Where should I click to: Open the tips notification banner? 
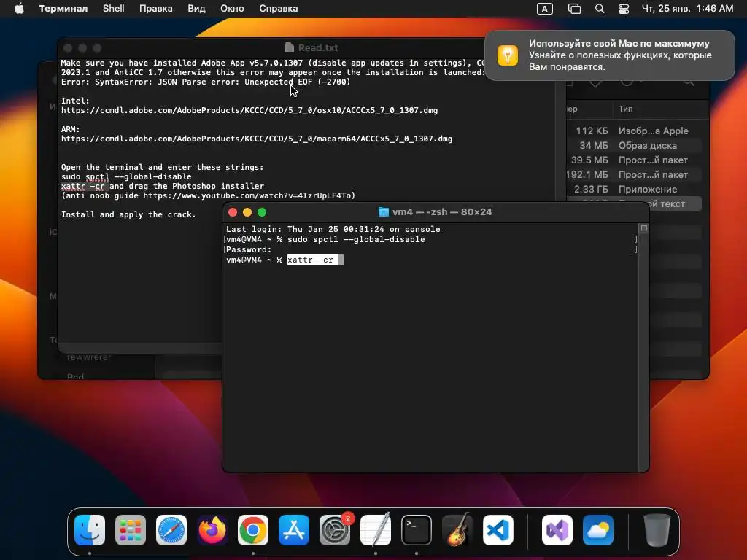pos(610,55)
